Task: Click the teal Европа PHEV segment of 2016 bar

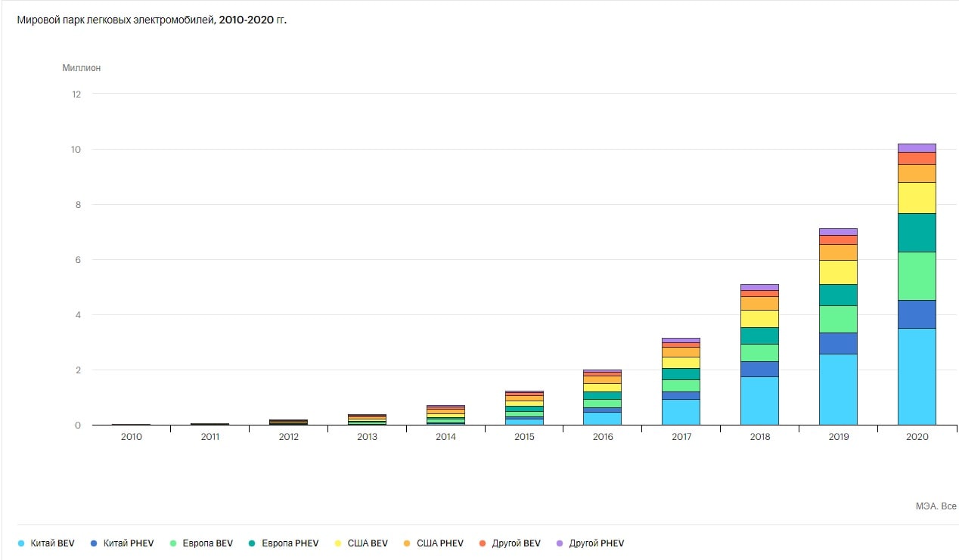Action: (x=602, y=395)
